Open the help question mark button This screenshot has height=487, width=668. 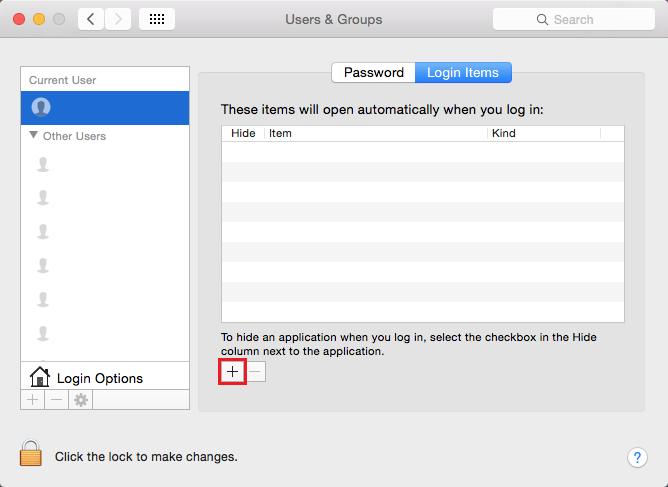pyautogui.click(x=637, y=458)
